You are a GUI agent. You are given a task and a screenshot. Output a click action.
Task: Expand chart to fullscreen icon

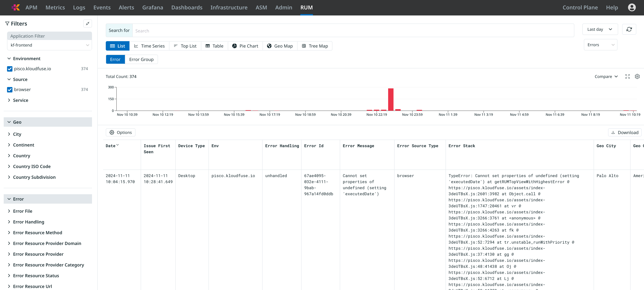click(x=627, y=77)
